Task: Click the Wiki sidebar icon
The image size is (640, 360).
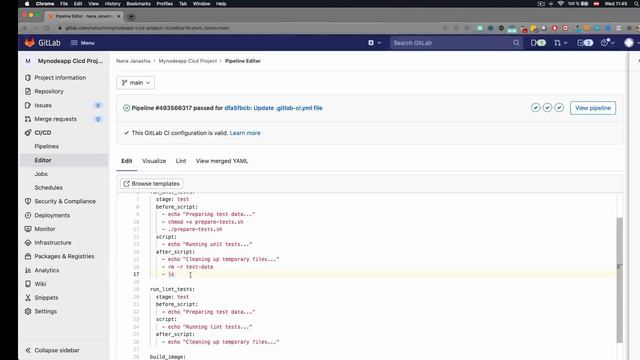Action: [x=28, y=284]
